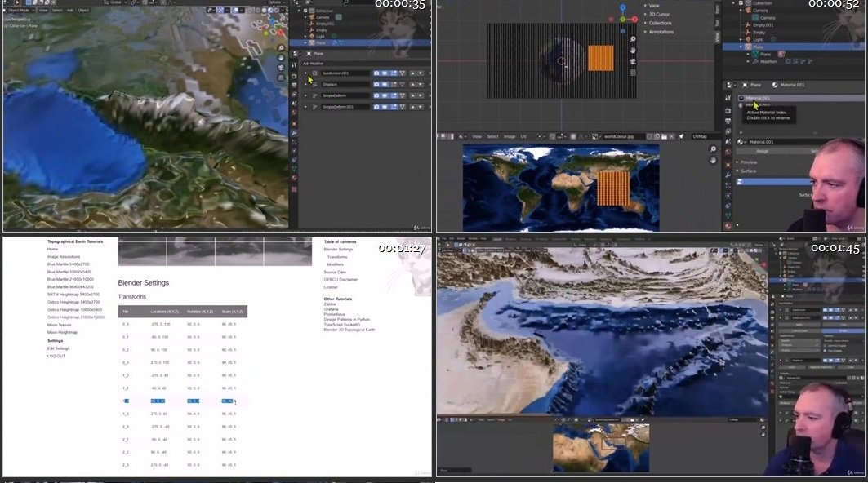The image size is (868, 483).
Task: Open UV menu in UV editor header
Action: coord(523,136)
